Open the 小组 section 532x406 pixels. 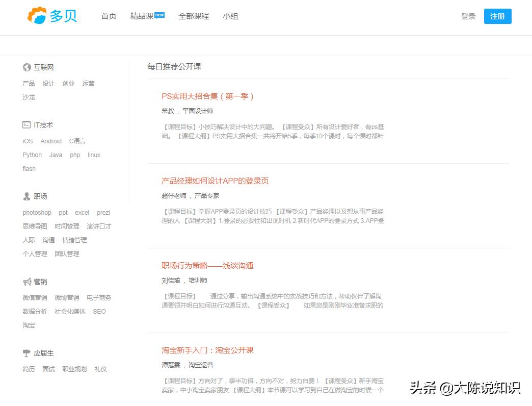tap(230, 16)
